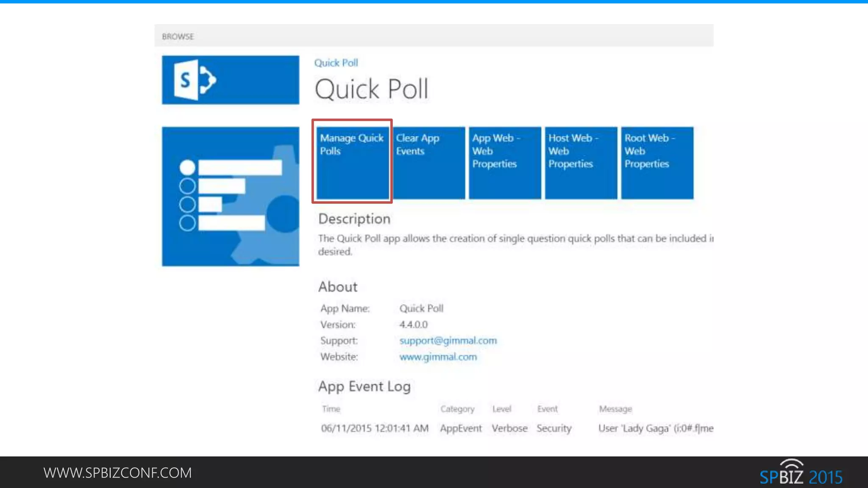Click the Message column header
This screenshot has height=488, width=868.
point(615,409)
